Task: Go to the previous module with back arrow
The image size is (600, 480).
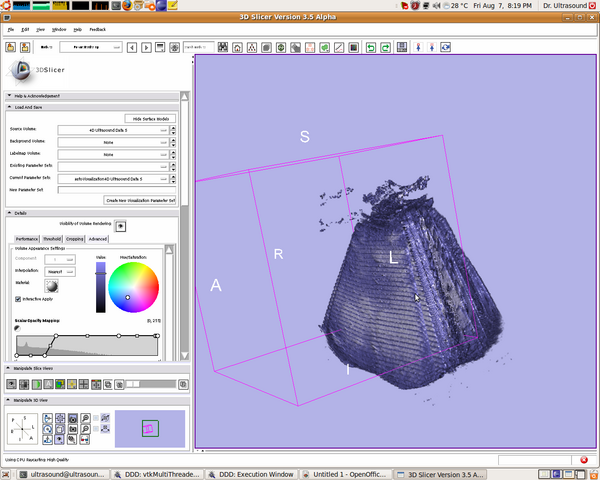Action: pos(132,47)
